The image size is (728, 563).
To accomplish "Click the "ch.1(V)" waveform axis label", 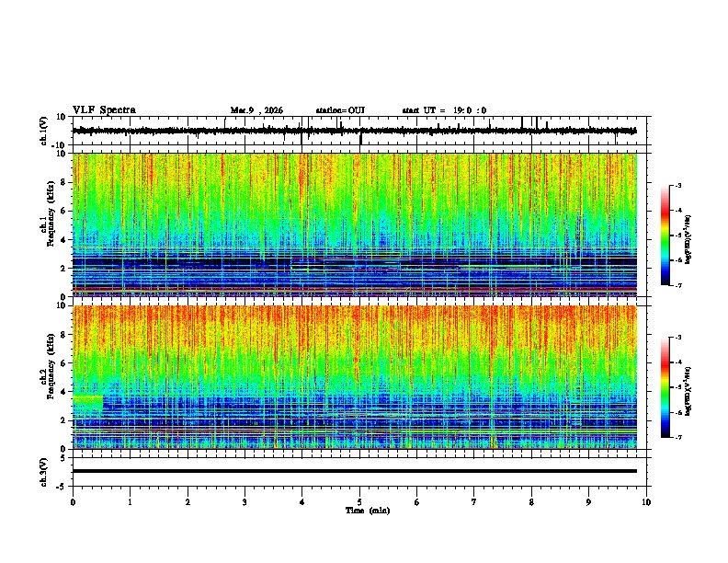I will 44,131.
